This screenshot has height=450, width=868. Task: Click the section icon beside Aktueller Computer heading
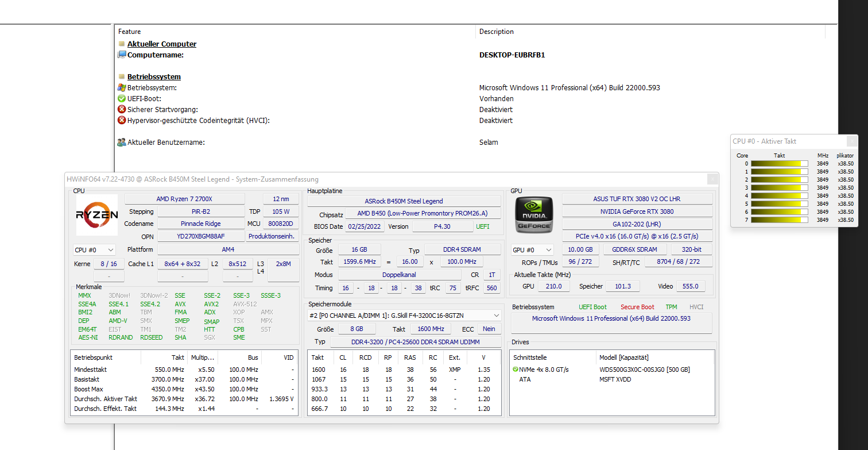pos(122,44)
